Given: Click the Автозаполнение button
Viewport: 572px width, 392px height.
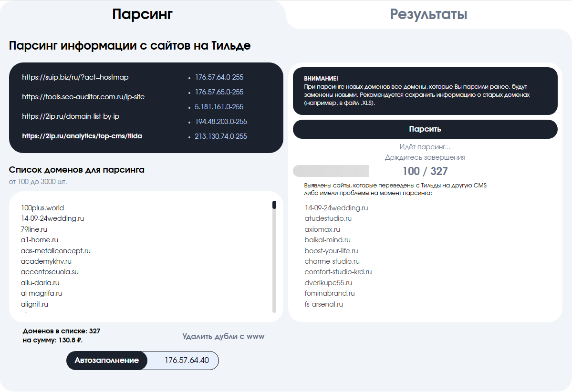Looking at the screenshot, I should click(x=106, y=360).
